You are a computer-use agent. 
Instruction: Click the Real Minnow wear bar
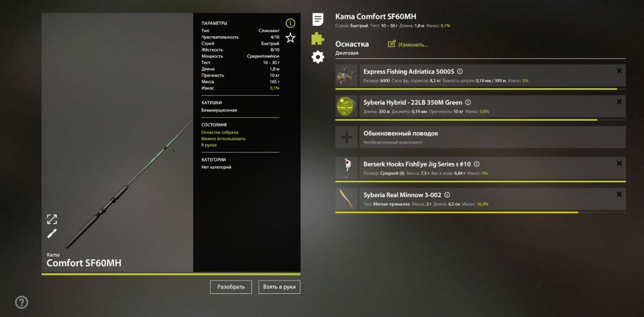click(x=480, y=212)
